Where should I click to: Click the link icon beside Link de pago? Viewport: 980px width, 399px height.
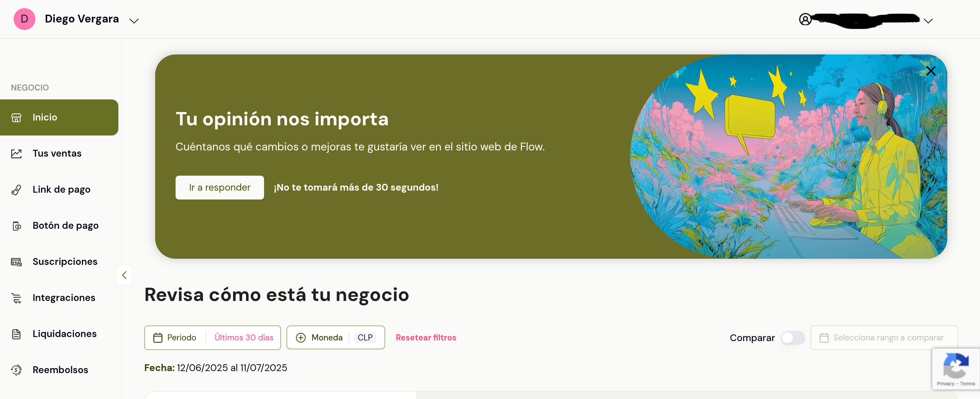pos(16,190)
